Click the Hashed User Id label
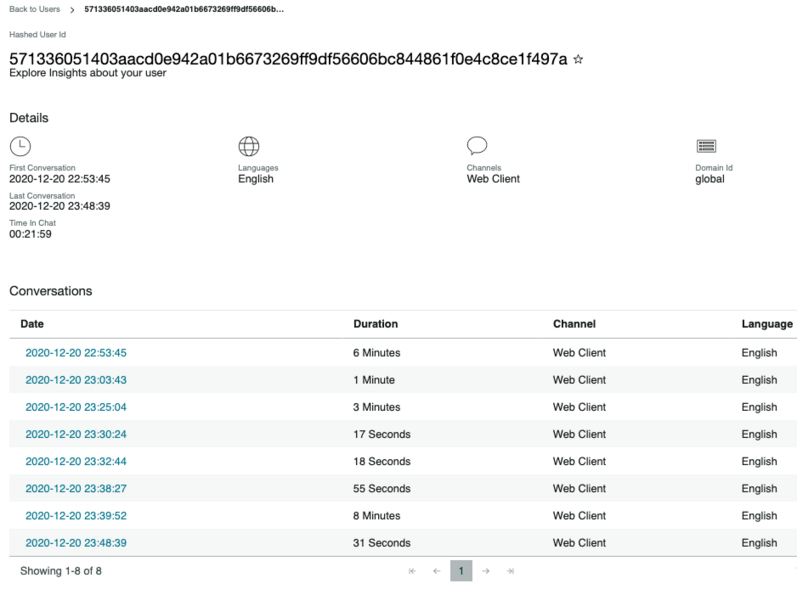797x589 pixels. (38, 35)
